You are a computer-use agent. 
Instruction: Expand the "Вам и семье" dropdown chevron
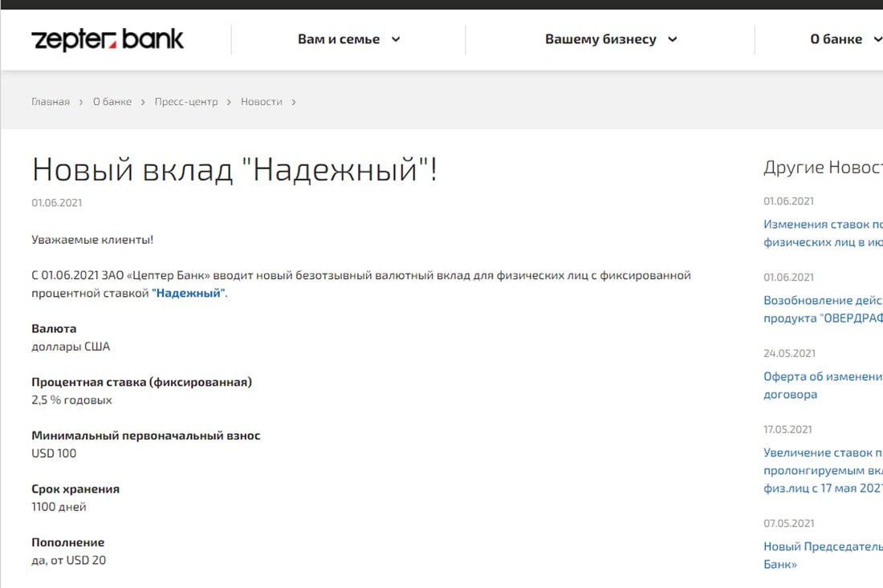pyautogui.click(x=396, y=39)
